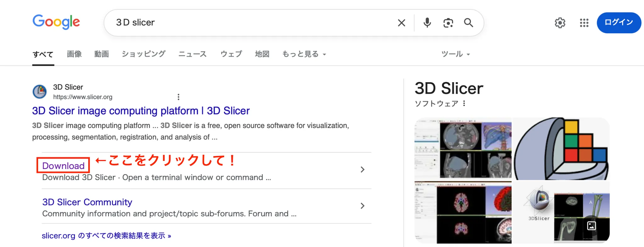Open the ショッピング tab

click(x=143, y=54)
